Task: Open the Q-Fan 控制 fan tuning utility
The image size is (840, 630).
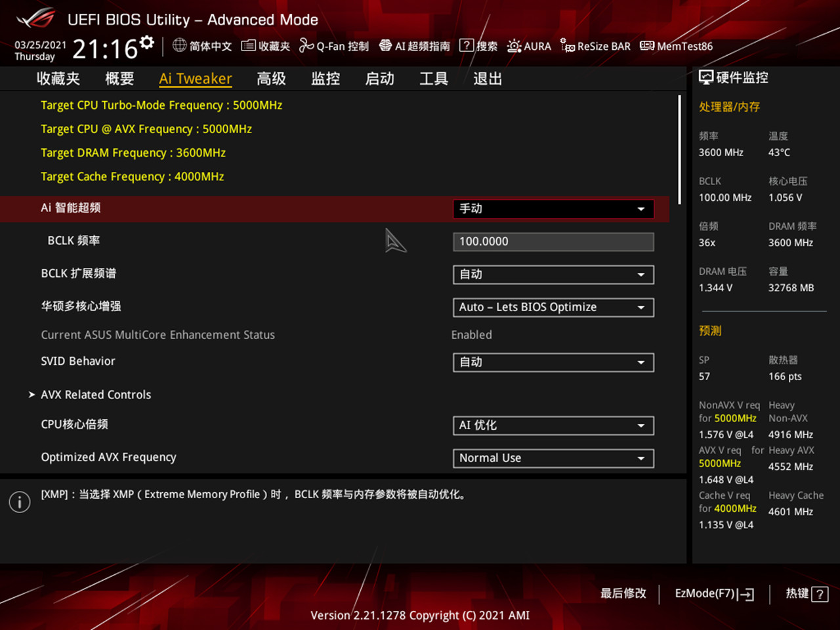Action: 333,46
